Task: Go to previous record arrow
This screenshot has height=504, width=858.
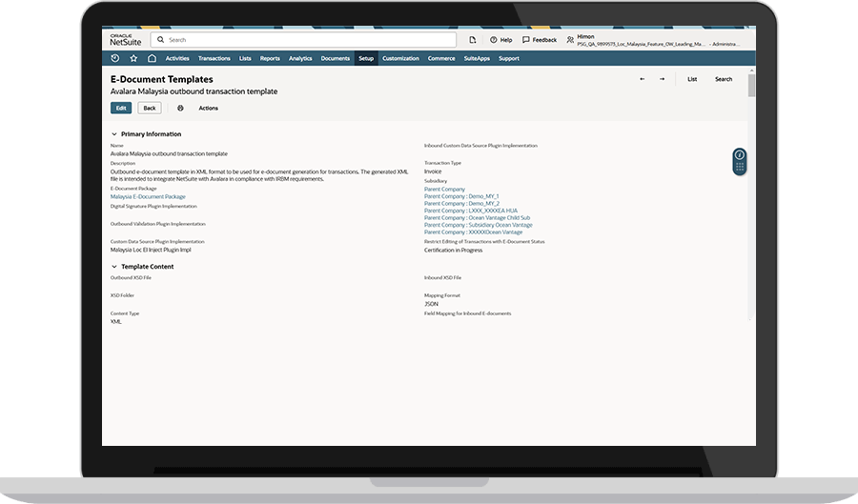Action: (x=643, y=79)
